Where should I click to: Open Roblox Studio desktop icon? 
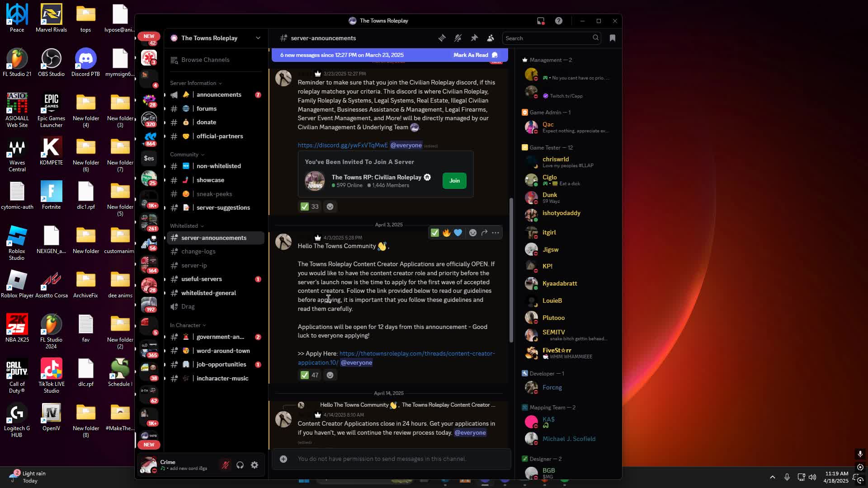[17, 243]
